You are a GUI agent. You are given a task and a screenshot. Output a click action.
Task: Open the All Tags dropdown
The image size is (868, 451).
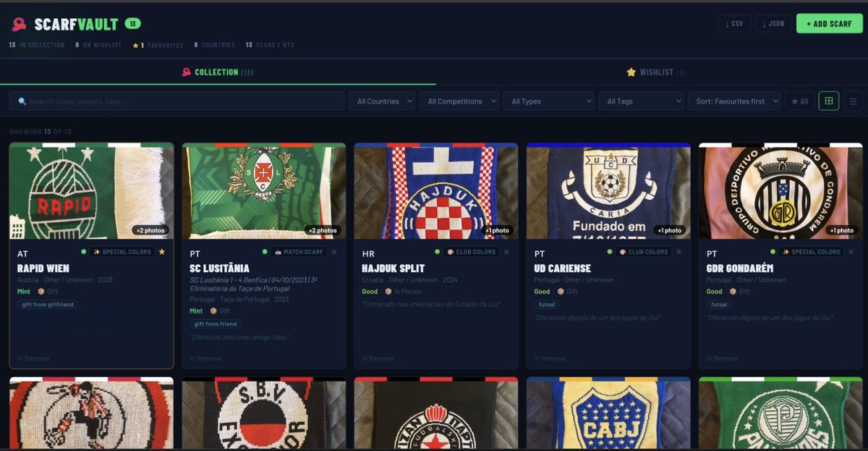pos(641,101)
